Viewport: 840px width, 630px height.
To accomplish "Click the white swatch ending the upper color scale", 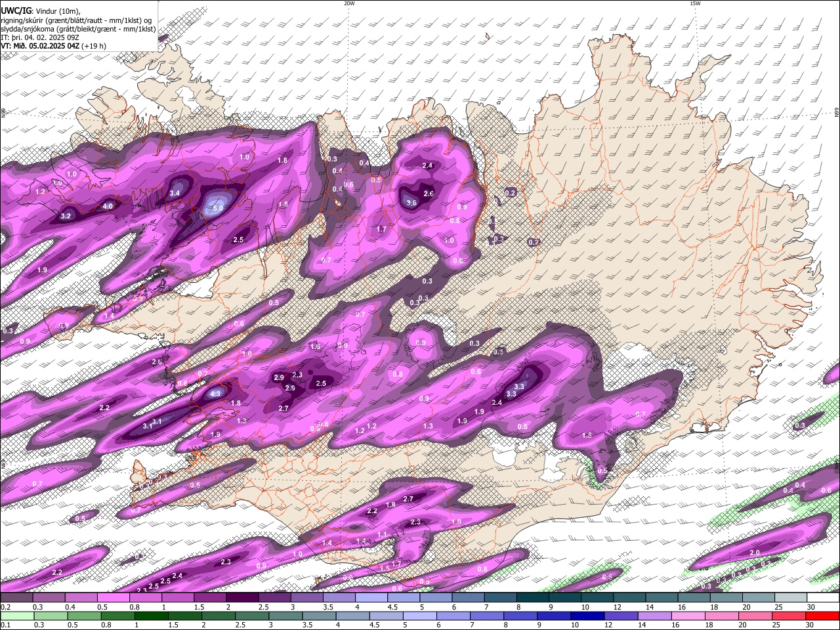I will point(823,598).
